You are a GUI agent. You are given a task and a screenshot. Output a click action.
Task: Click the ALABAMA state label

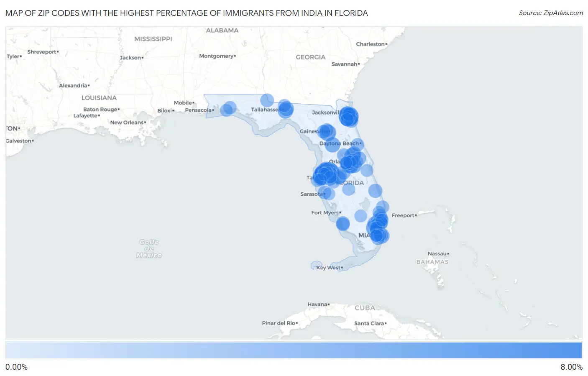click(222, 31)
